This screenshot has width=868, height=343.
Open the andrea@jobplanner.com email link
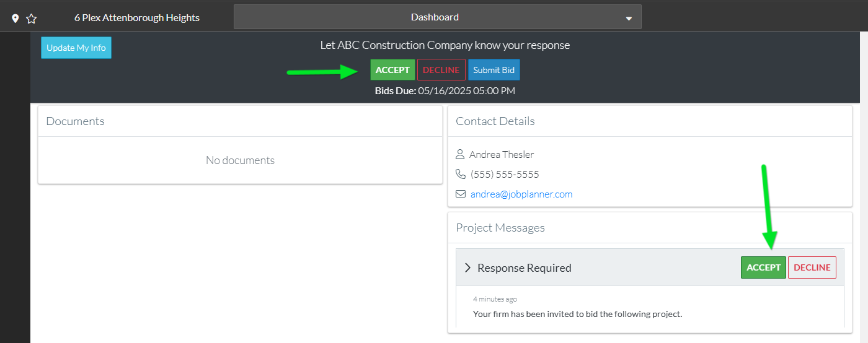(521, 194)
